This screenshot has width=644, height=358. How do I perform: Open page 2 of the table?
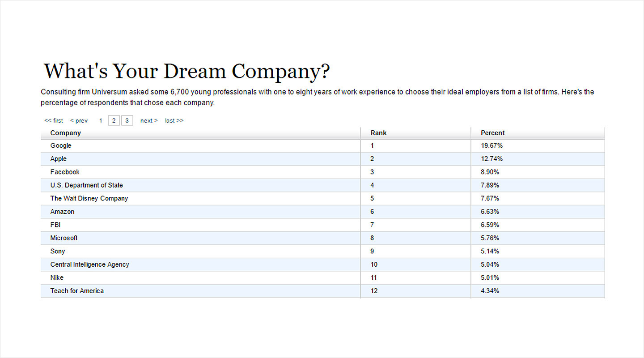114,121
